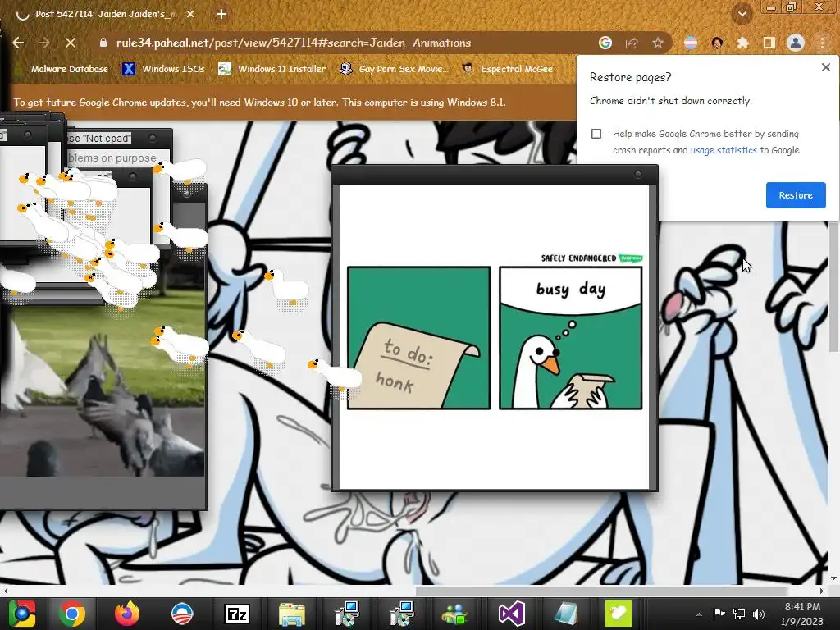Launch Firefox from the taskbar
Screen dimensions: 840x630
coord(127,614)
